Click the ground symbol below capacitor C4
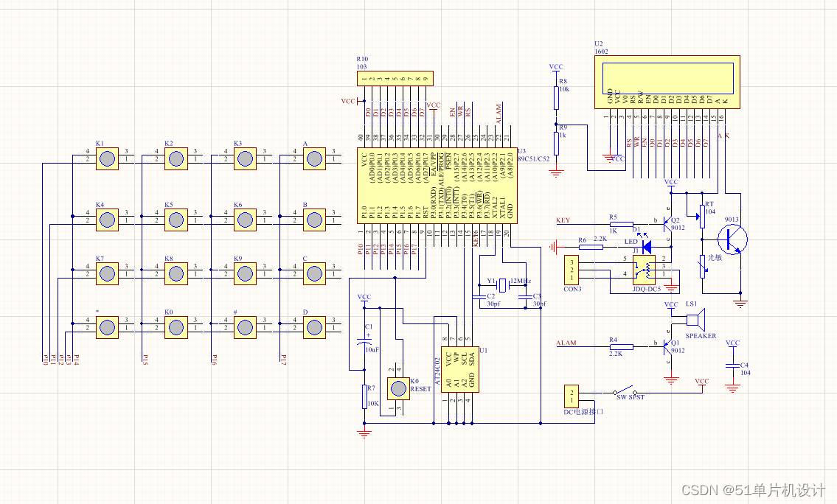Screen dimensions: 837x504 [x=732, y=387]
